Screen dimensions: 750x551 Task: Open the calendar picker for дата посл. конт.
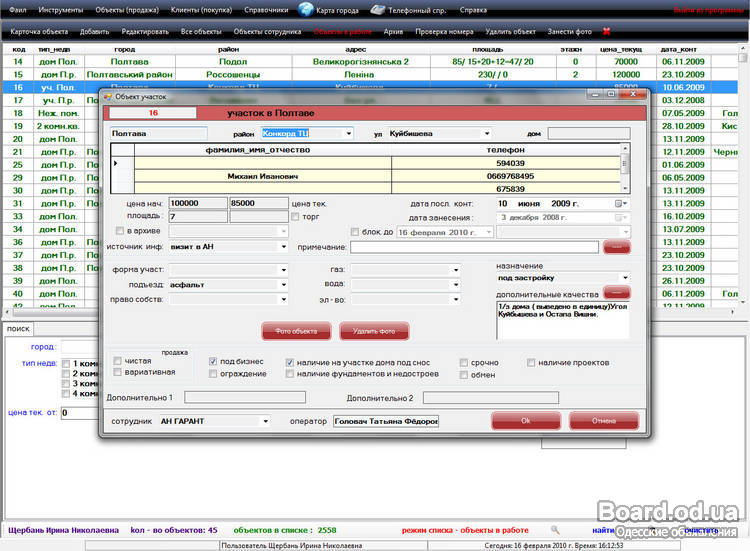click(621, 203)
